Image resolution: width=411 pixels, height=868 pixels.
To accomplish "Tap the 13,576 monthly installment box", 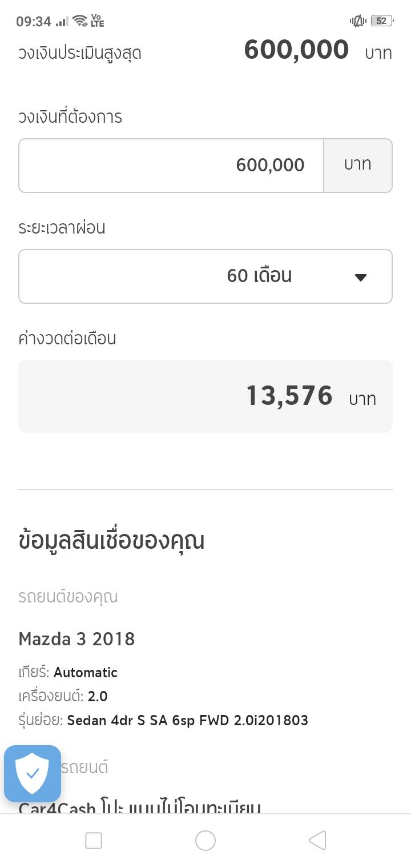I will pos(205,396).
